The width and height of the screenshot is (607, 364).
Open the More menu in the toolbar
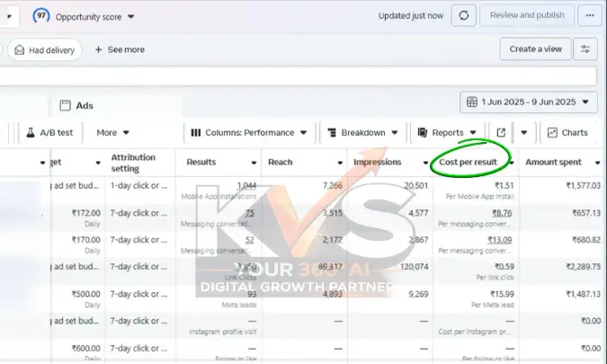point(112,132)
